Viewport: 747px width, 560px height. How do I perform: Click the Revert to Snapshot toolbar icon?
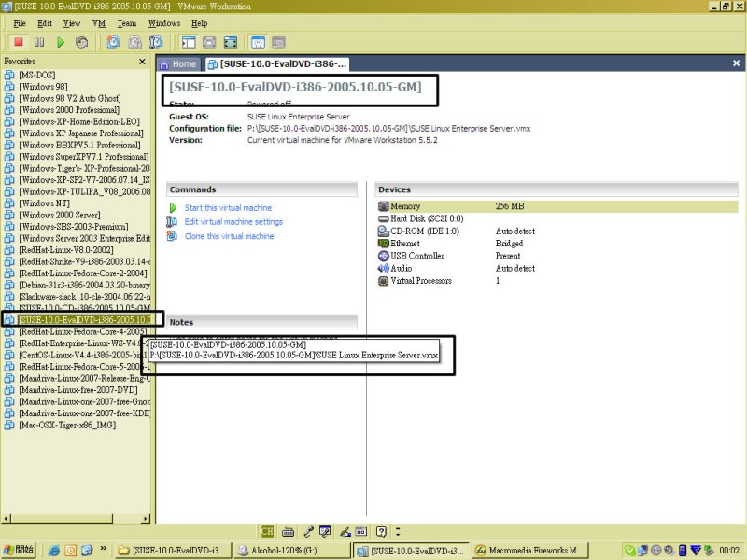pyautogui.click(x=134, y=42)
